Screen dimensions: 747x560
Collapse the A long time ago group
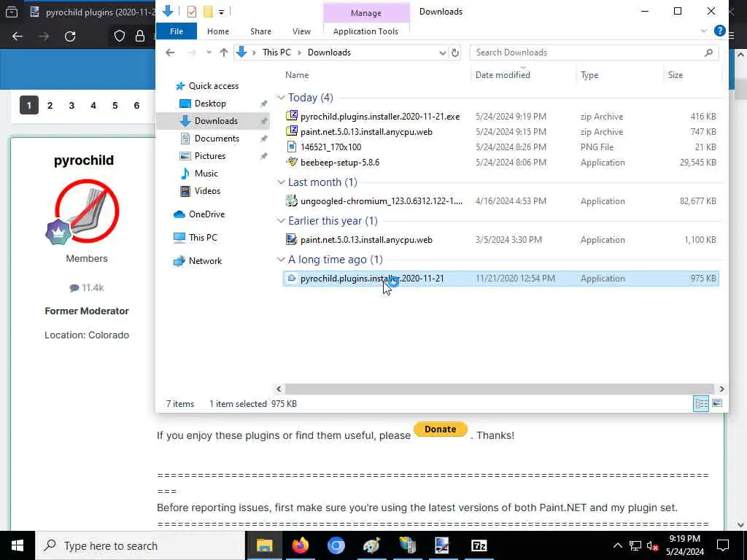[x=281, y=260]
